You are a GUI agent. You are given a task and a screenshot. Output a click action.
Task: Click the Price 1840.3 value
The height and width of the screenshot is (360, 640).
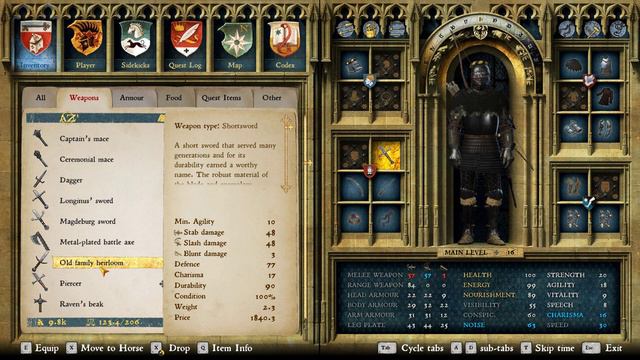[x=263, y=318]
